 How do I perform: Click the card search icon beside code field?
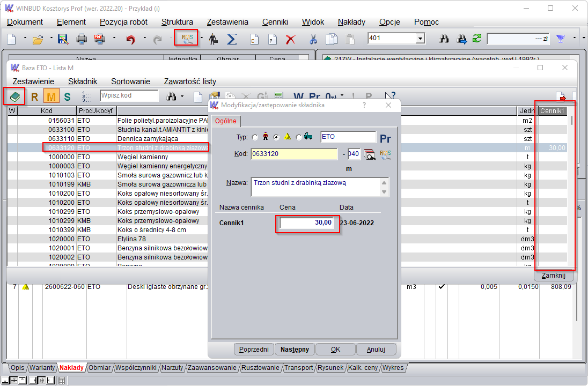point(369,154)
